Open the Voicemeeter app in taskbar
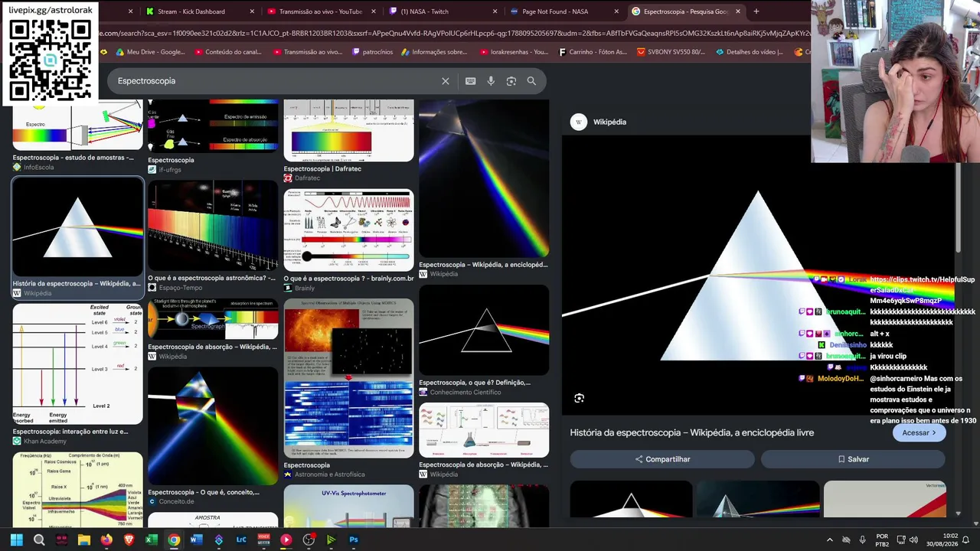This screenshot has height=551, width=980. click(x=263, y=540)
